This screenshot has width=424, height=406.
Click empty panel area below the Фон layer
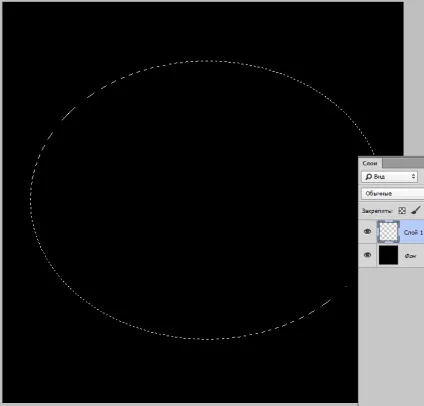391,333
